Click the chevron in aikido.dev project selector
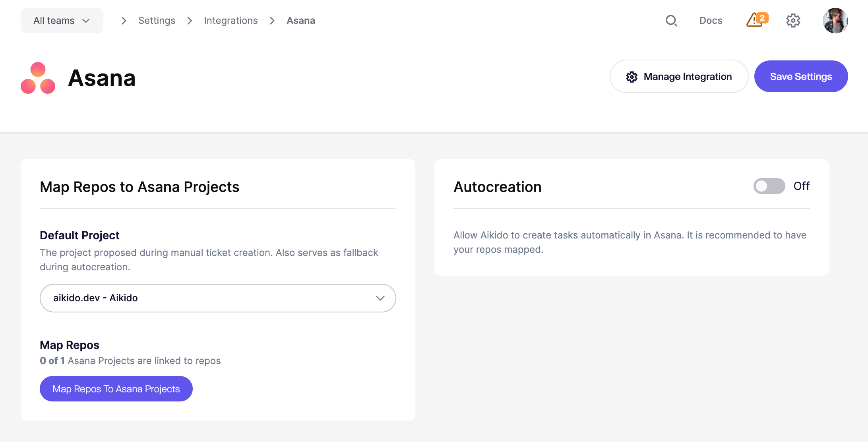The height and width of the screenshot is (442, 868). pos(380,298)
